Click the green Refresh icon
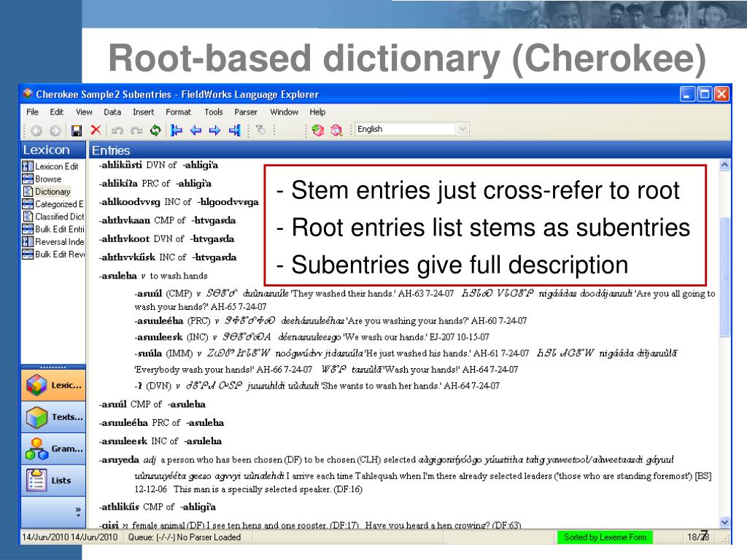 155,130
